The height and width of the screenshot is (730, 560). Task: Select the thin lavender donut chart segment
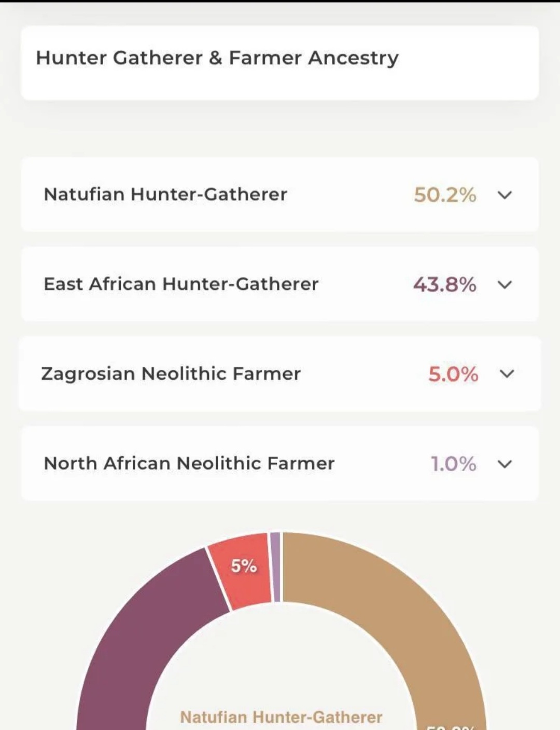[275, 567]
